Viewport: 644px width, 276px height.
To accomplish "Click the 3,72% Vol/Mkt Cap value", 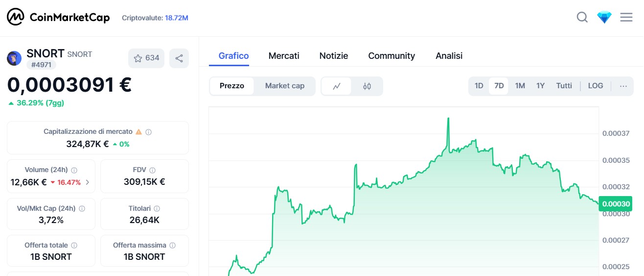I will (x=51, y=220).
